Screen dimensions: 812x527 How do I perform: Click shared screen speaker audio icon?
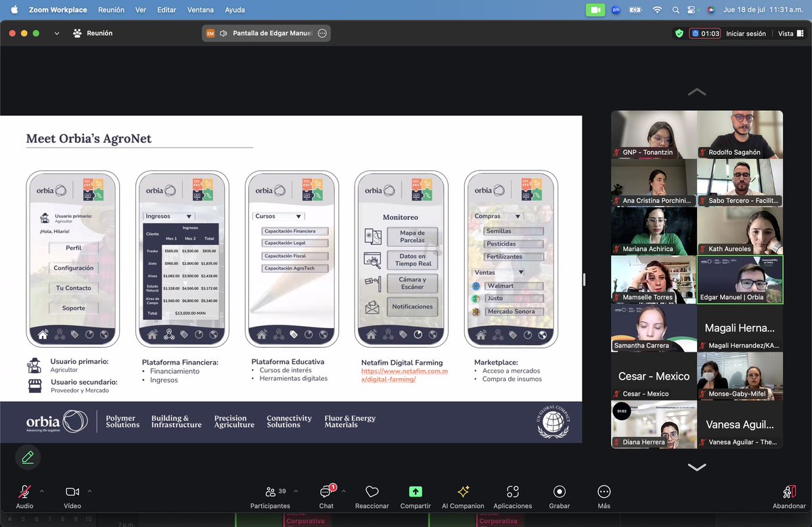(x=223, y=33)
